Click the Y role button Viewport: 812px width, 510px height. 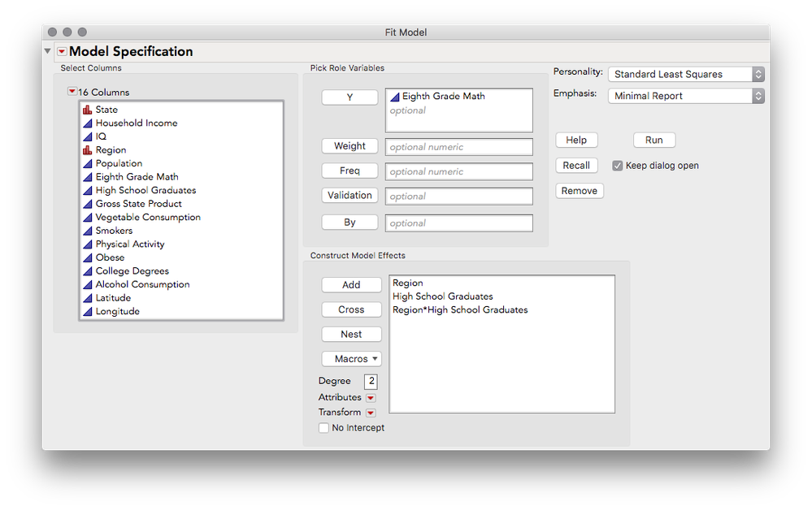pyautogui.click(x=350, y=97)
